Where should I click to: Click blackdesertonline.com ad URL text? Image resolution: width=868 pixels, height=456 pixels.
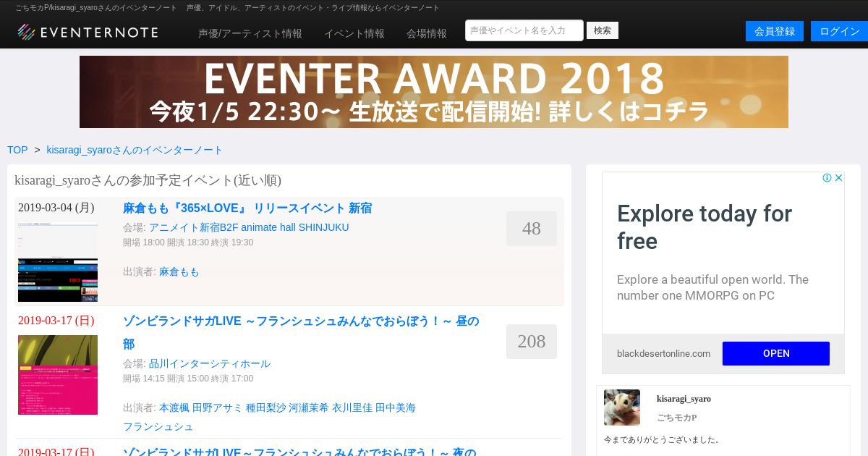coord(664,353)
